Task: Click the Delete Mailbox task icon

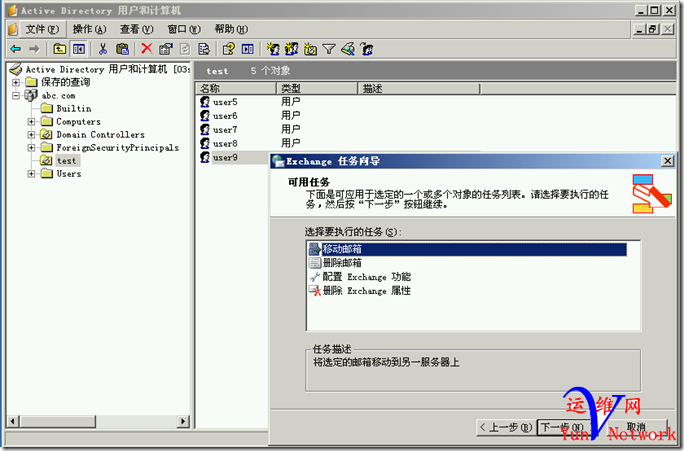Action: pyautogui.click(x=315, y=263)
